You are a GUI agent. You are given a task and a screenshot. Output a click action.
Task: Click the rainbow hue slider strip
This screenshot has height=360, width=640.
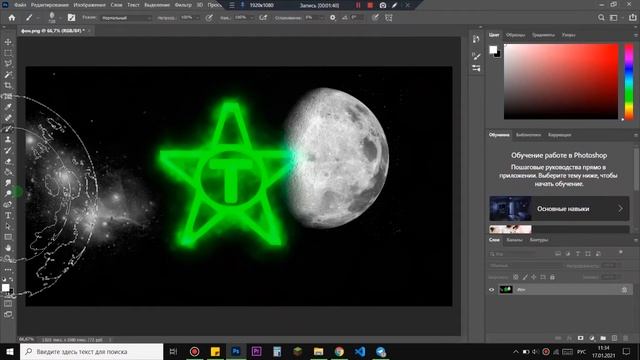[629, 81]
